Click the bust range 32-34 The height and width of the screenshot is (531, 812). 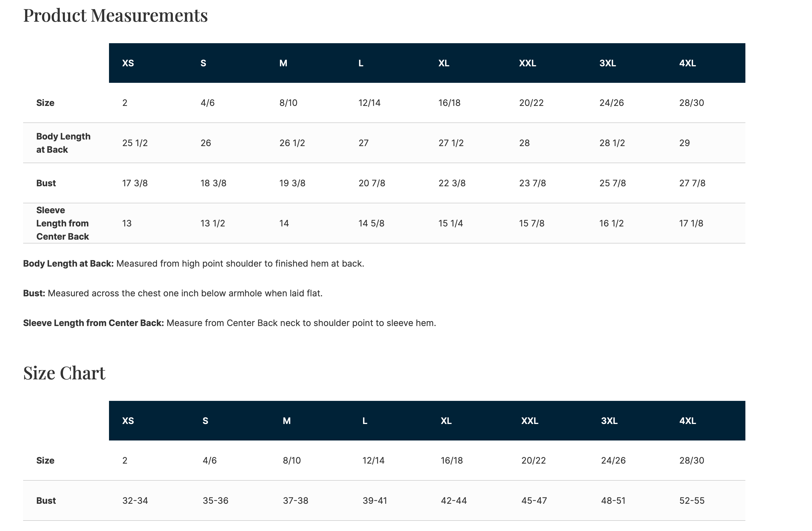tap(135, 501)
